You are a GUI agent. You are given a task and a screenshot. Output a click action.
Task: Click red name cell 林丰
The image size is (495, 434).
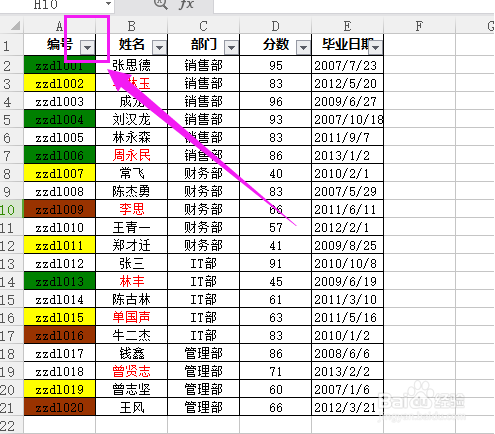pyautogui.click(x=132, y=282)
